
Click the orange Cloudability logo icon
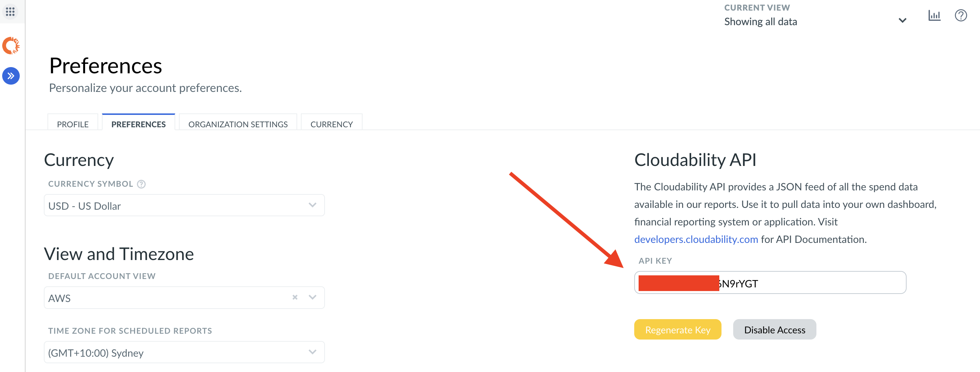(x=11, y=46)
